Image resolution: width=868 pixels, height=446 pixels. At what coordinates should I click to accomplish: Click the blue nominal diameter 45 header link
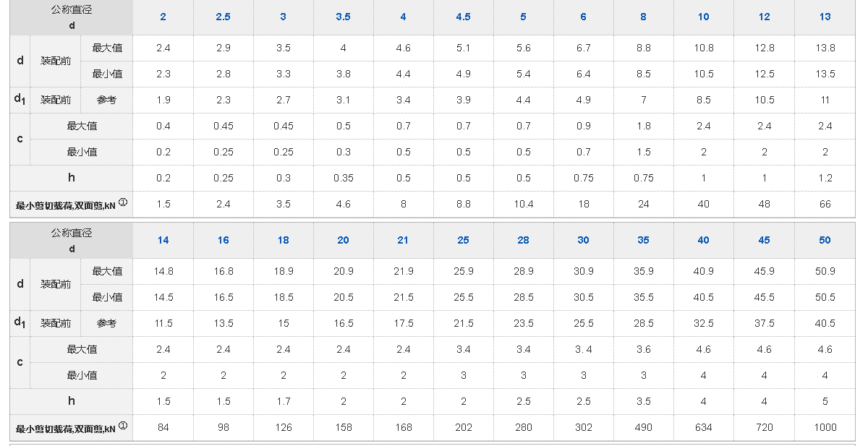tap(764, 240)
